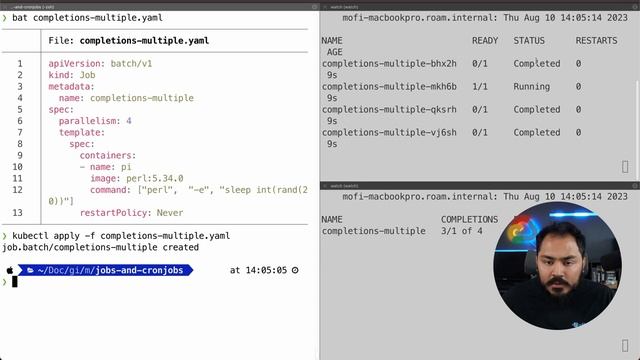640x360 pixels.
Task: Click the kind: Job line
Action: tap(72, 75)
